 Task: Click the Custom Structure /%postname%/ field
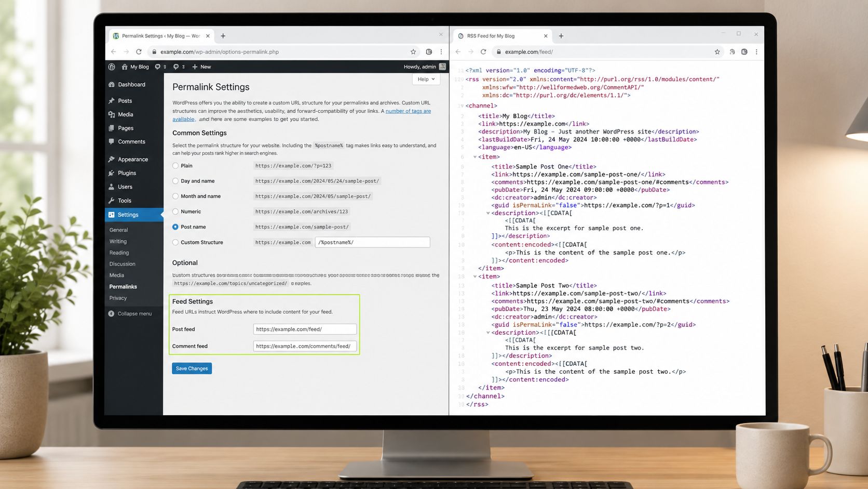[372, 242]
